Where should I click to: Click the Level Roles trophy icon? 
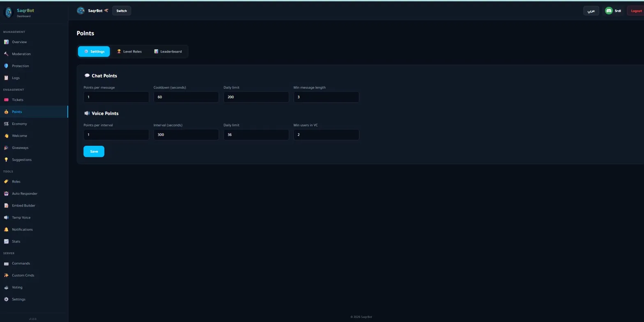coord(119,51)
